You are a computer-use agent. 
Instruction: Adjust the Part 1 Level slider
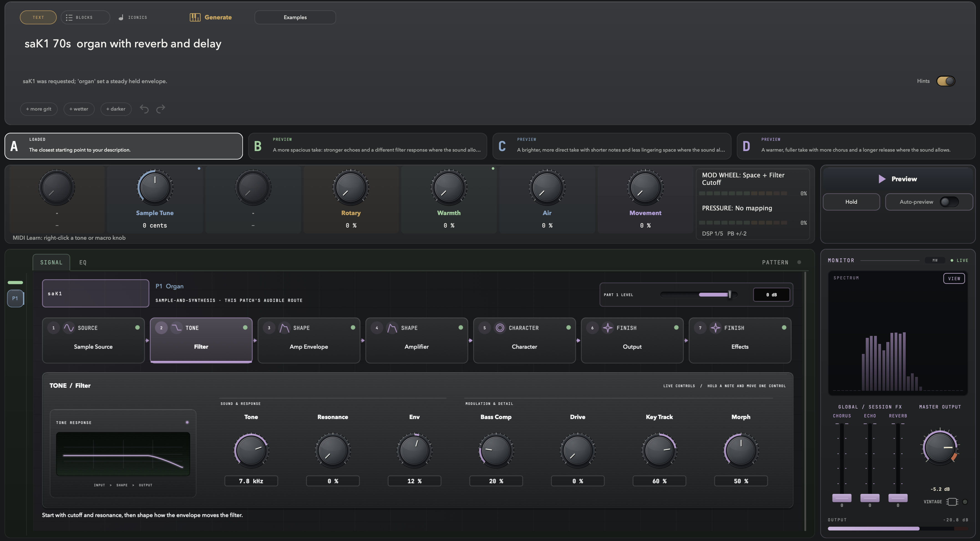pos(699,295)
